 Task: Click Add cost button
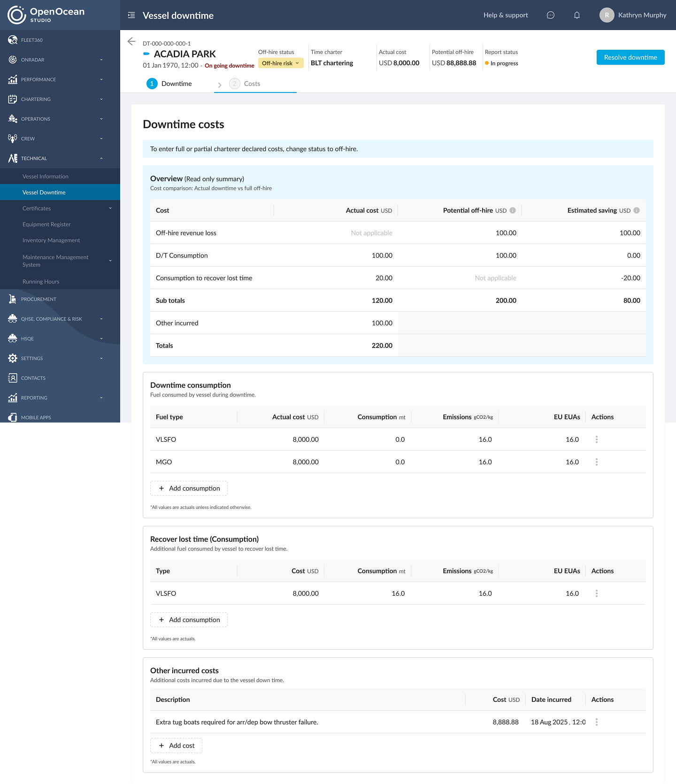[177, 746]
